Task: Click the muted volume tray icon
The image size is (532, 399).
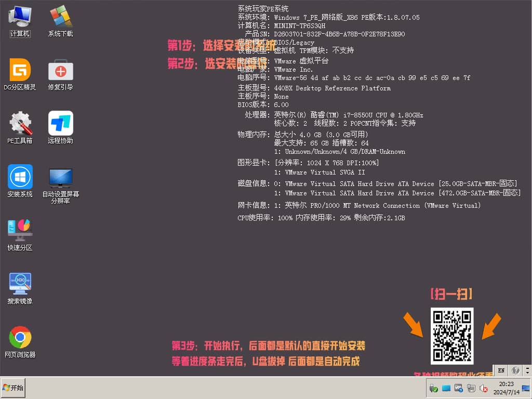Action: click(484, 388)
